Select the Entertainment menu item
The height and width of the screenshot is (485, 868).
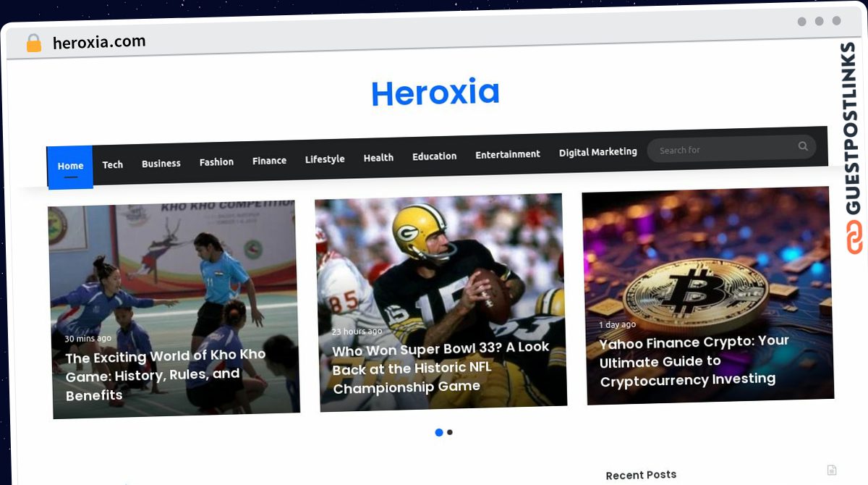click(x=508, y=154)
